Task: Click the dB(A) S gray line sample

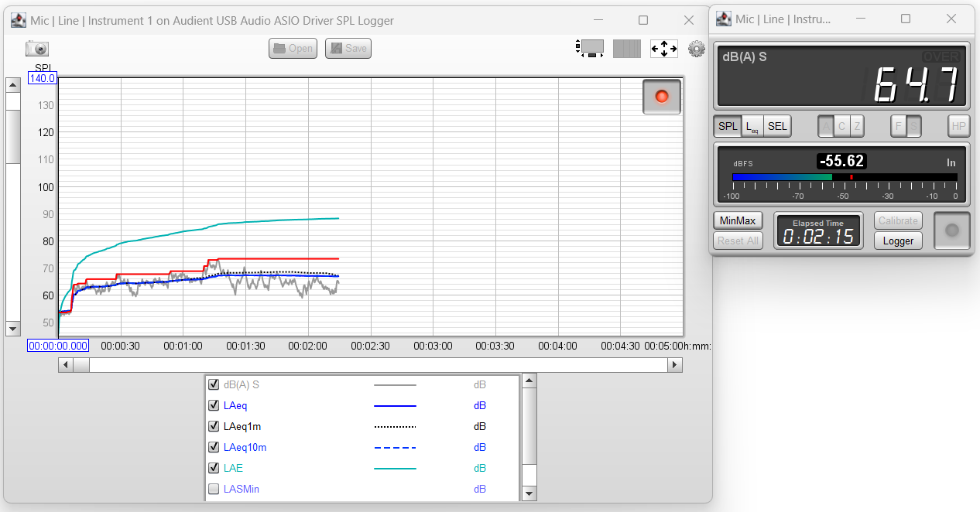Action: click(395, 384)
